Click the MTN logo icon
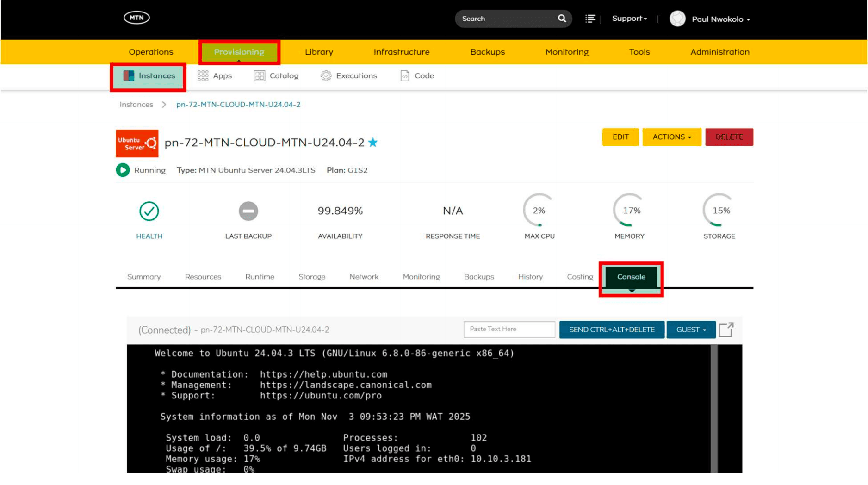 tap(136, 18)
